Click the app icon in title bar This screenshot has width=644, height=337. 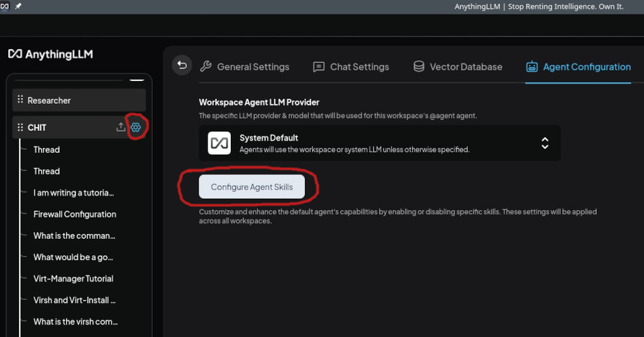point(4,6)
